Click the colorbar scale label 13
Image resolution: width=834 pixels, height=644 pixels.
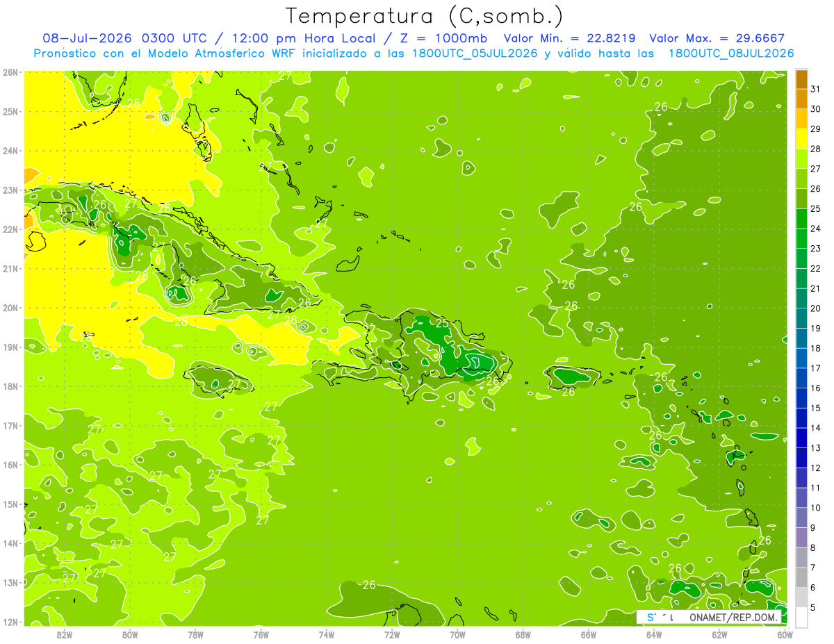816,448
